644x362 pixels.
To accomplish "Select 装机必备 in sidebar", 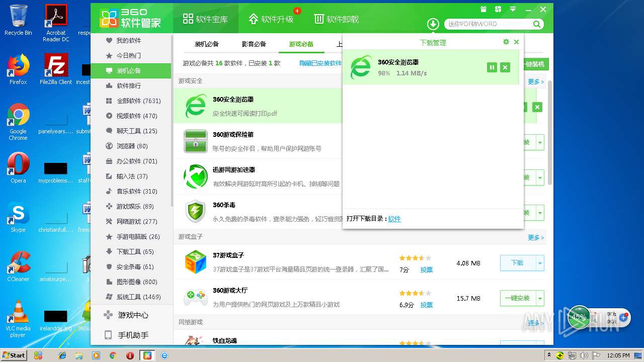I will [x=131, y=70].
